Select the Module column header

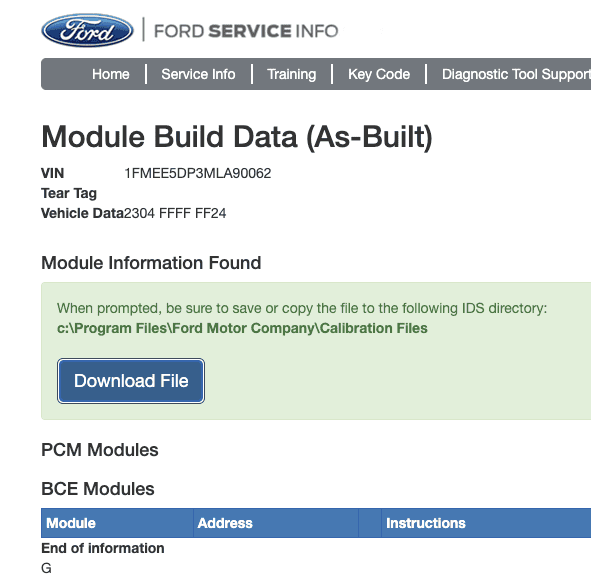[x=71, y=523]
